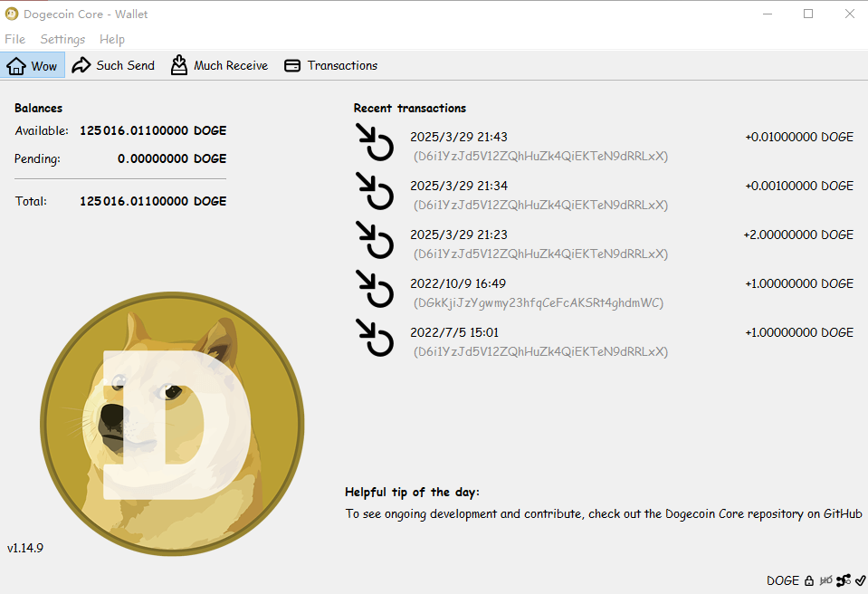868x594 pixels.
Task: Open the File menu
Action: coord(14,39)
